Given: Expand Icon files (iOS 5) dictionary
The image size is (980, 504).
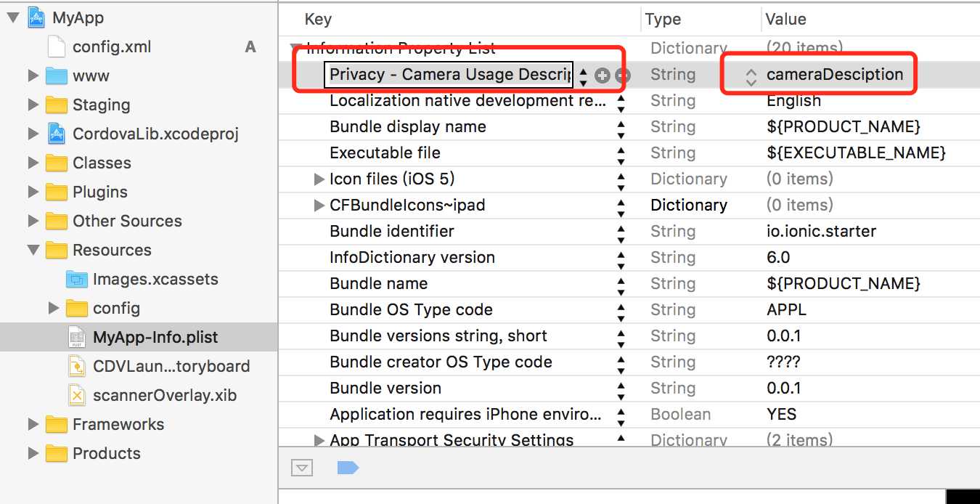Looking at the screenshot, I should tap(319, 179).
